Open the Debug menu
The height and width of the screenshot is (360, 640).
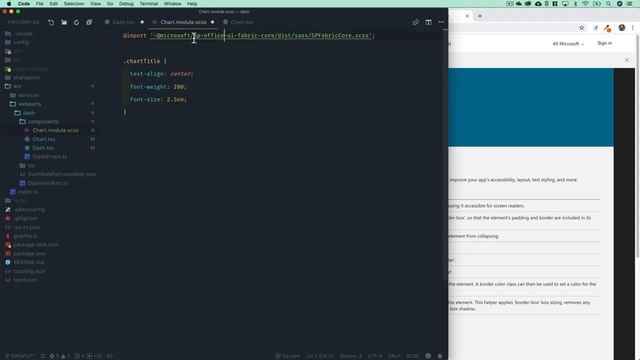pyautogui.click(x=126, y=4)
